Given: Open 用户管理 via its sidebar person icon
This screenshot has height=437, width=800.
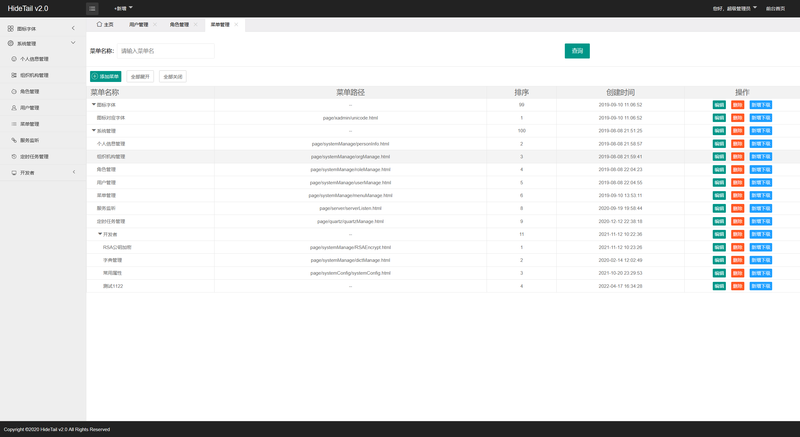Looking at the screenshot, I should point(14,108).
